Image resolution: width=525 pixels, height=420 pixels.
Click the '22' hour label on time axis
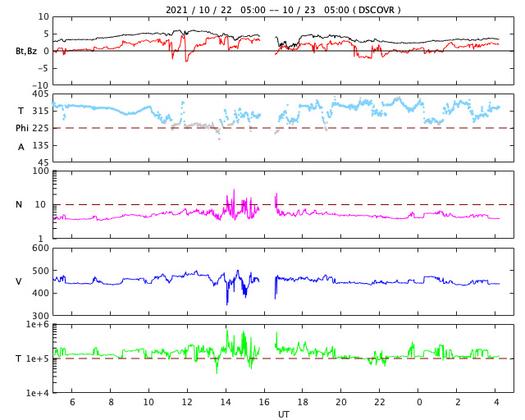pos(380,402)
